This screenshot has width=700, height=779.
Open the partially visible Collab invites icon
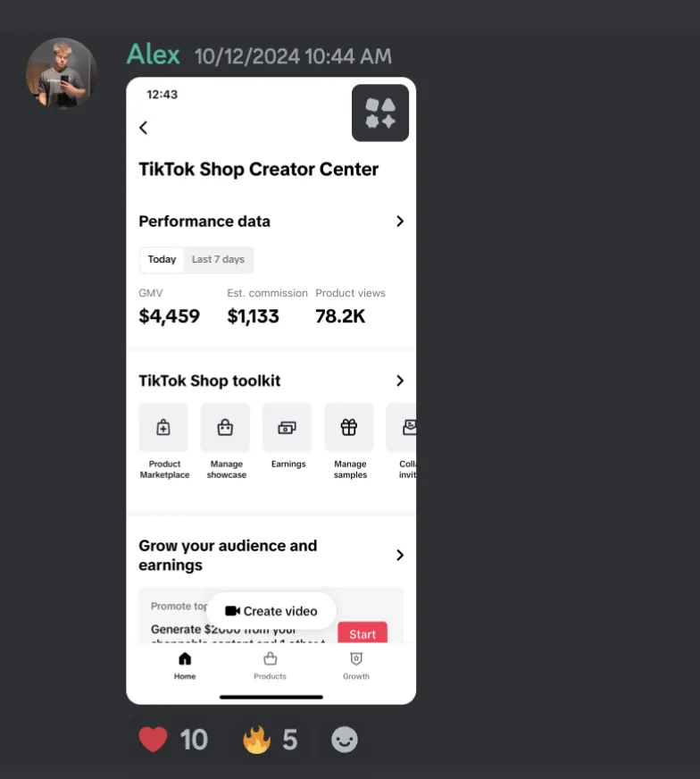point(402,427)
